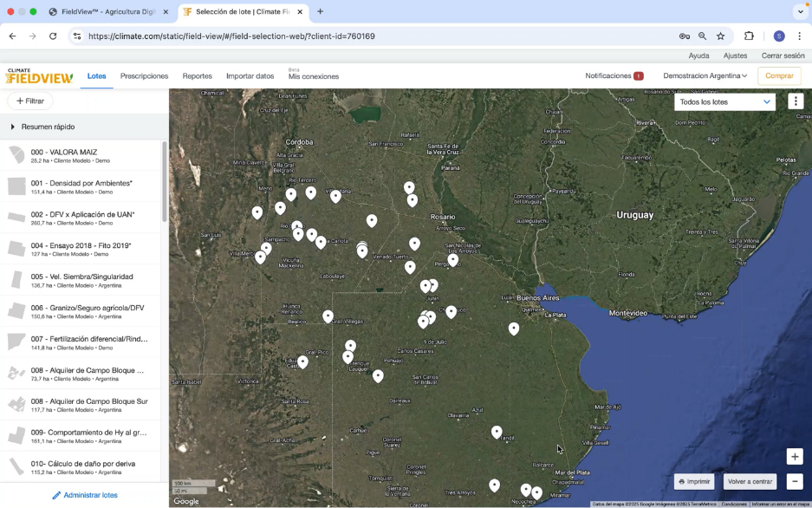Click the Imprimir button on the map

(695, 481)
